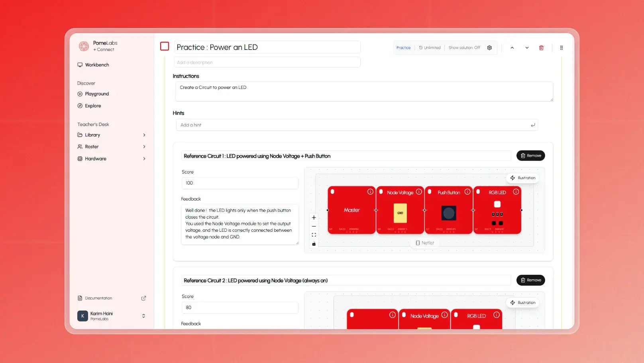This screenshot has width=644, height=363.
Task: Tick the checkbox beside Practice : Power an LED
Action: point(165,46)
